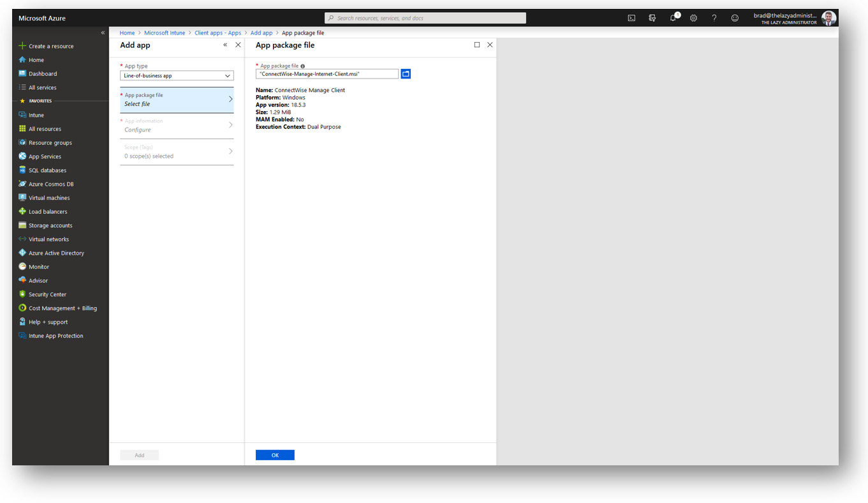The height and width of the screenshot is (503, 868).
Task: Click the Virtual machines icon
Action: [x=22, y=198]
